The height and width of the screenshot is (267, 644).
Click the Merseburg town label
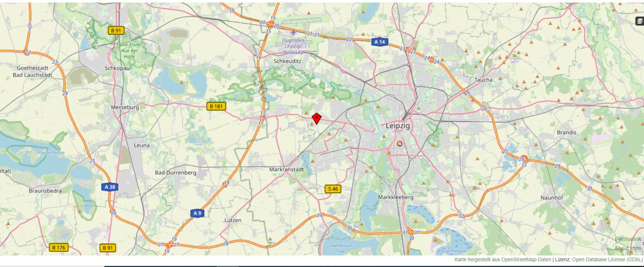tap(125, 107)
